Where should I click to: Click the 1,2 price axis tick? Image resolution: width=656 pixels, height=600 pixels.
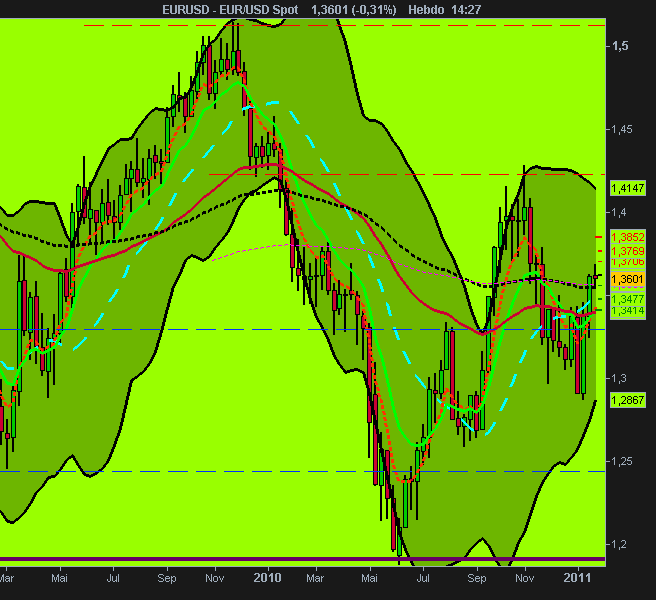pyautogui.click(x=620, y=544)
